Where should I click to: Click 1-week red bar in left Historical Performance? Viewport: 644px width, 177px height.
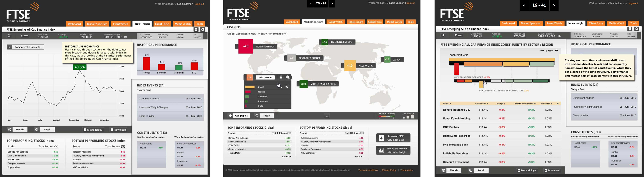(x=146, y=64)
